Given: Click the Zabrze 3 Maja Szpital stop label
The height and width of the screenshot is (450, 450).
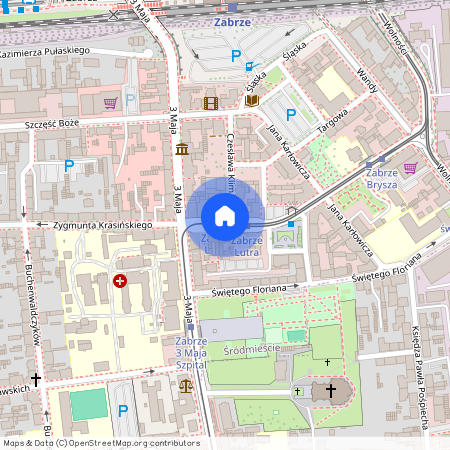Looking at the screenshot, I should pos(191,353).
